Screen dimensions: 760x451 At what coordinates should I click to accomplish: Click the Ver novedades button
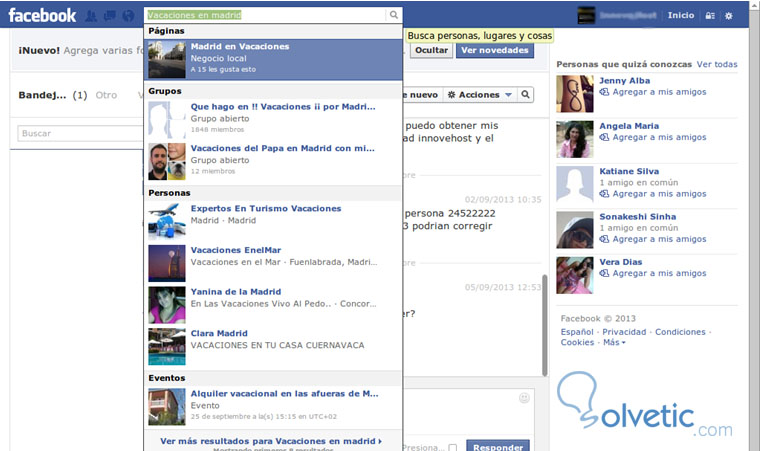(x=495, y=50)
